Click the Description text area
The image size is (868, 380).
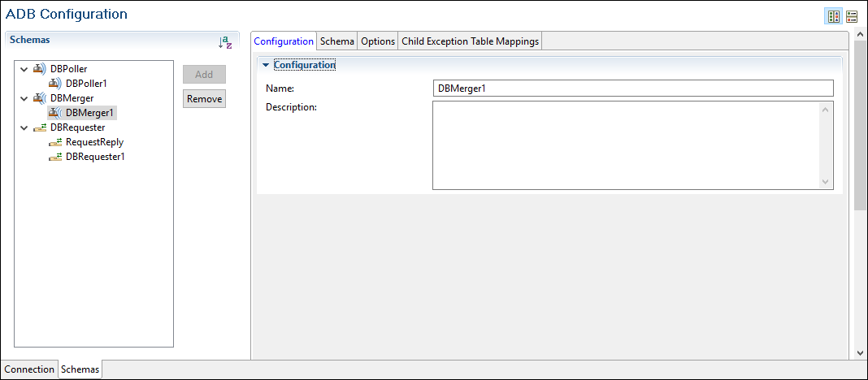coord(626,145)
